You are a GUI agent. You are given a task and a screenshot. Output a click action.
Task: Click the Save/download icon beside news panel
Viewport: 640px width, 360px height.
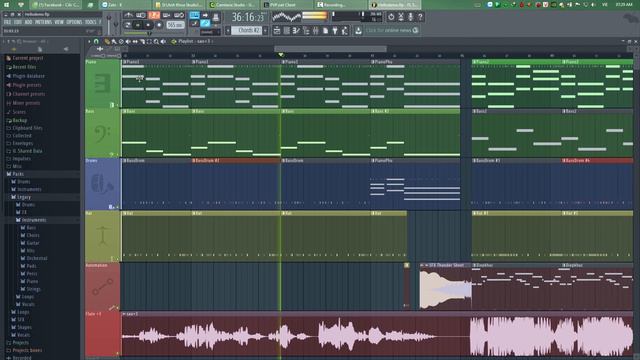[358, 30]
